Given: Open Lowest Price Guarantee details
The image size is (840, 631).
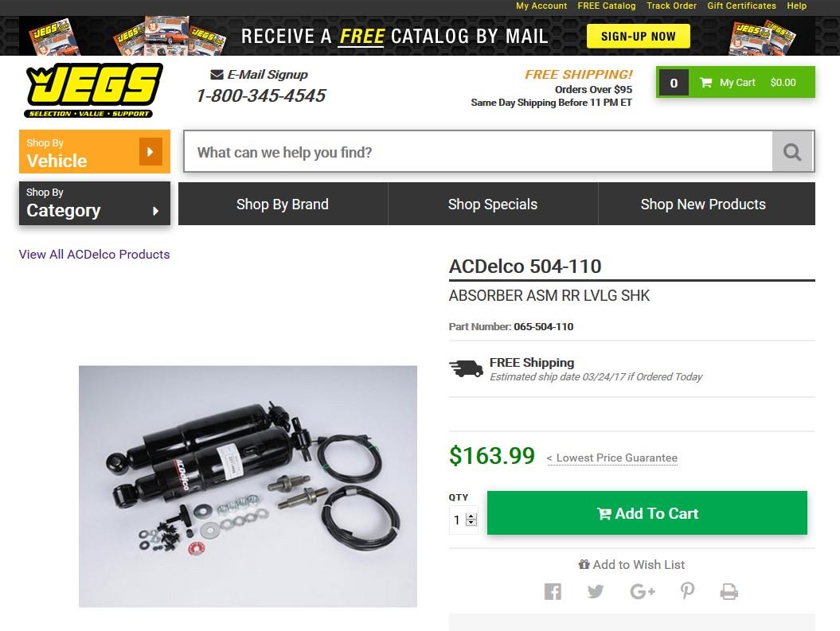Looking at the screenshot, I should (612, 458).
